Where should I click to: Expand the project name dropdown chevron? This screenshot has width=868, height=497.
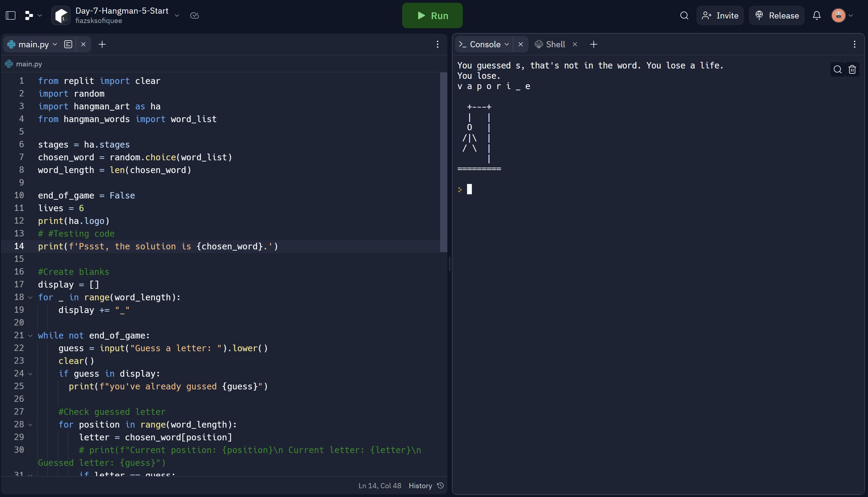point(177,16)
